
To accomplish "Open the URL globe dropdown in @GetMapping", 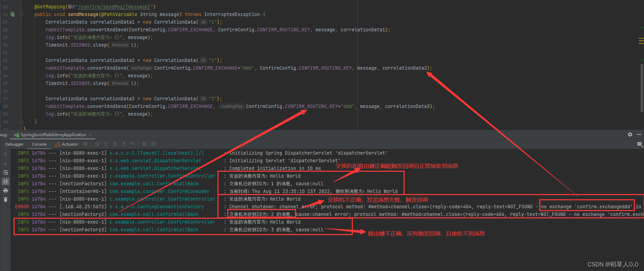I will [71, 7].
